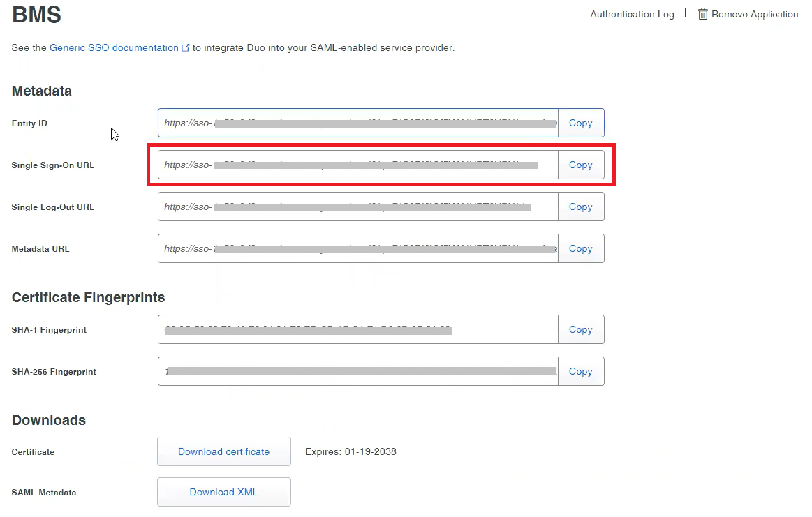Click the SHA-256 Fingerprint field
Screen dimensions: 812x517
357,372
